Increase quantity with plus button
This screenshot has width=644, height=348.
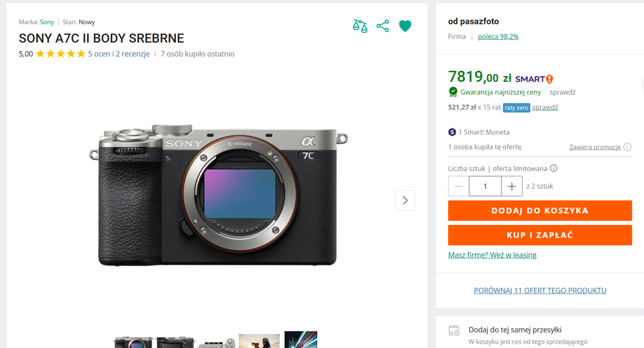click(x=512, y=186)
